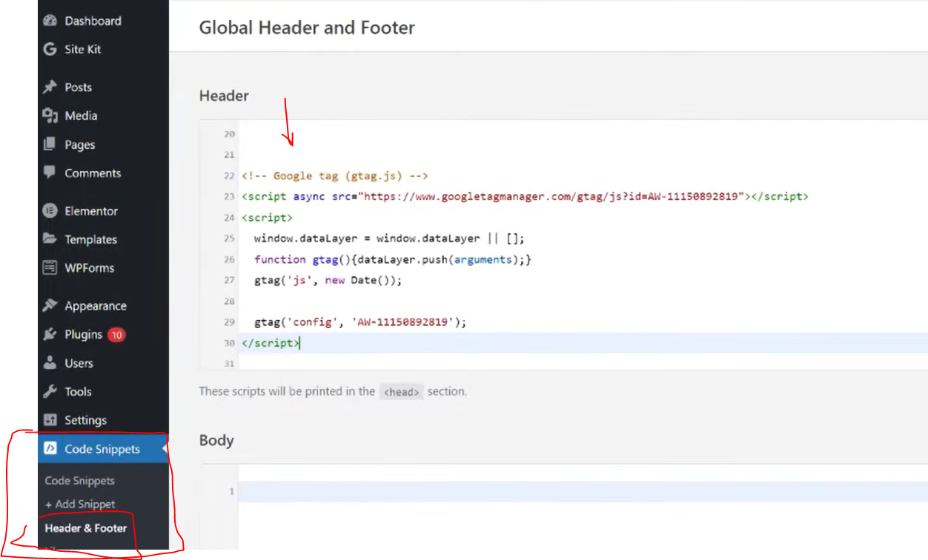Select the Header & Footer submenu item
928x560 pixels.
(85, 528)
